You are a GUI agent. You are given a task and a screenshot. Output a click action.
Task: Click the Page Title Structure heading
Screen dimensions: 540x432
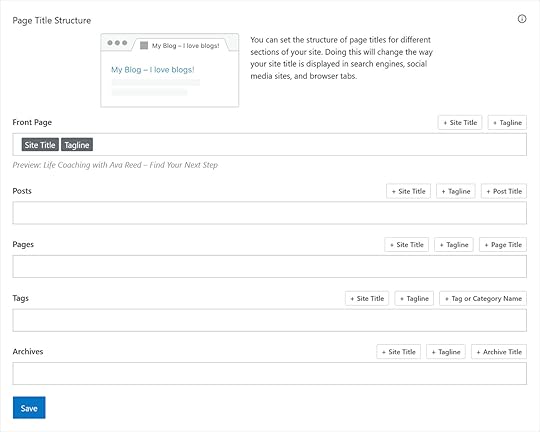pos(52,20)
